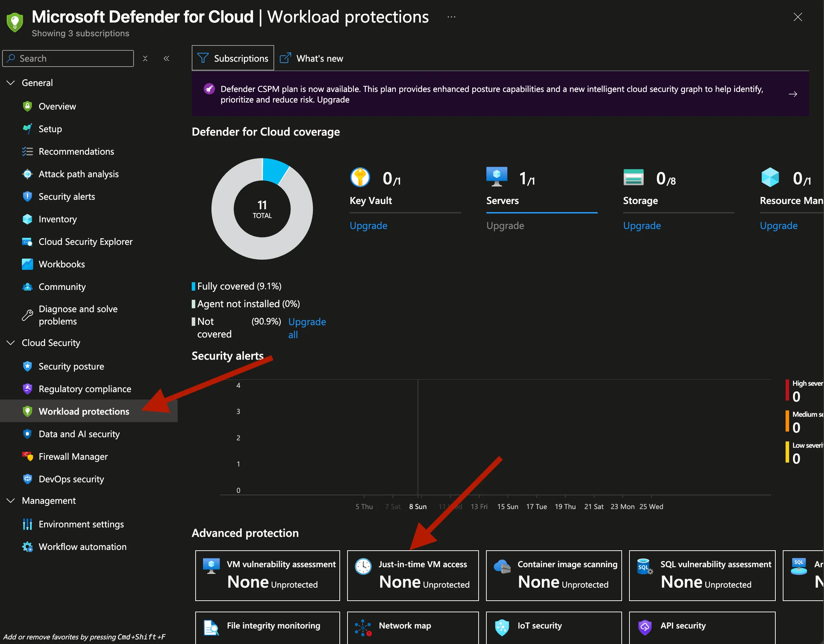Open Attack path analysis icon in sidebar
Image resolution: width=824 pixels, height=644 pixels.
click(x=27, y=174)
